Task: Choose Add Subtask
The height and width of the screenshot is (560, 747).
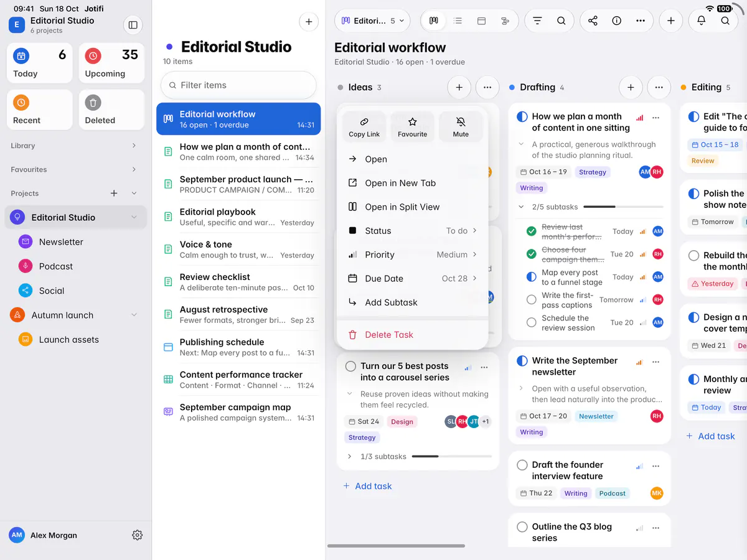Action: coord(413,302)
